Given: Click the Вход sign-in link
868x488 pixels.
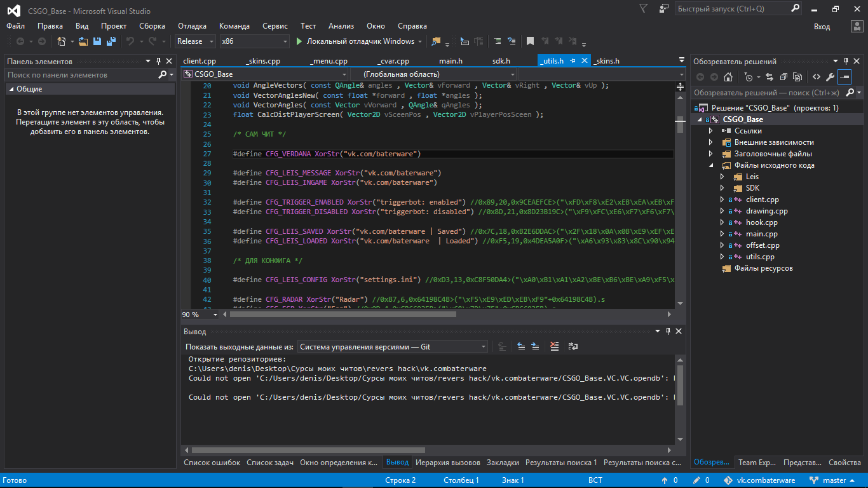Looking at the screenshot, I should coord(822,27).
